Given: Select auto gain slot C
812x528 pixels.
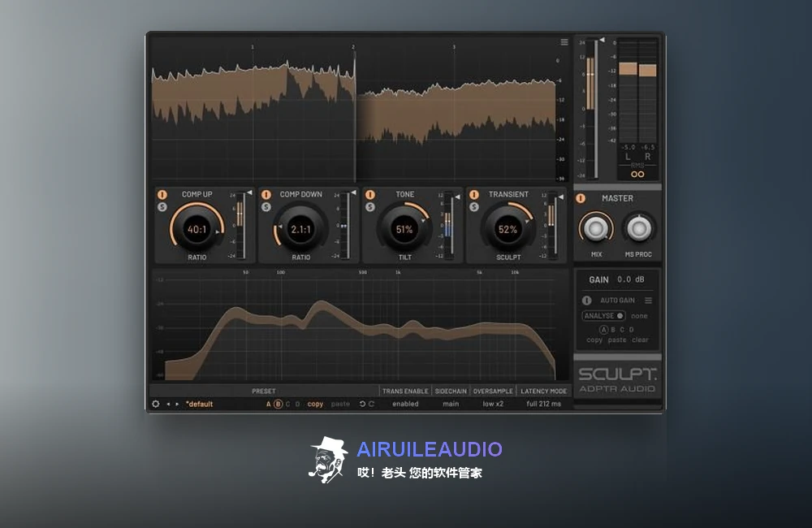Looking at the screenshot, I should pyautogui.click(x=622, y=330).
